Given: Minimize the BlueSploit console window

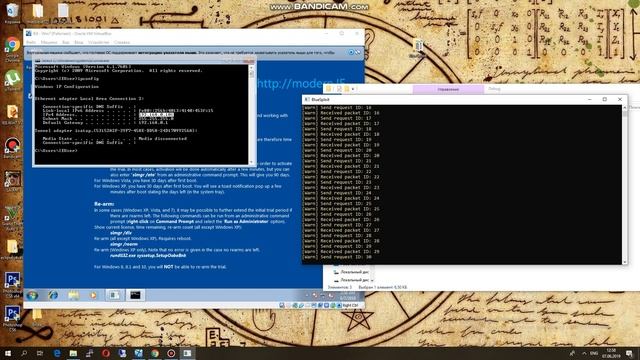Looking at the screenshot, I should point(589,99).
